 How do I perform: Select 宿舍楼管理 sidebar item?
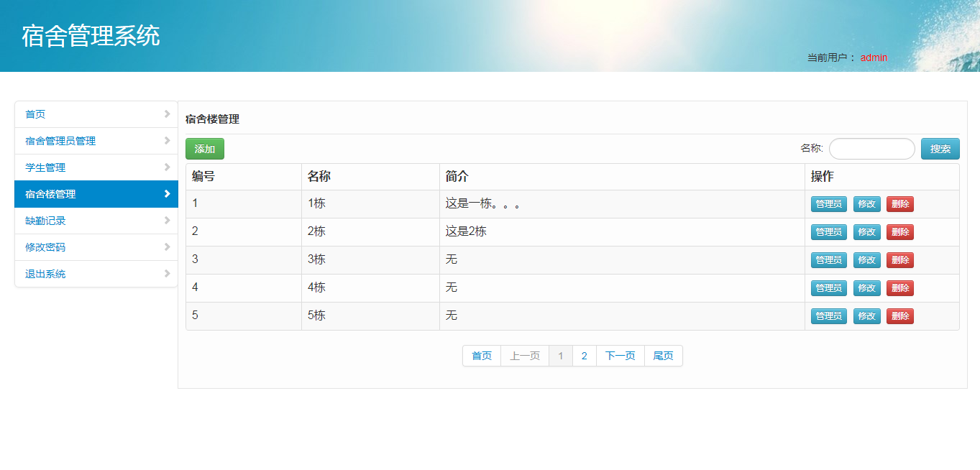pyautogui.click(x=96, y=194)
